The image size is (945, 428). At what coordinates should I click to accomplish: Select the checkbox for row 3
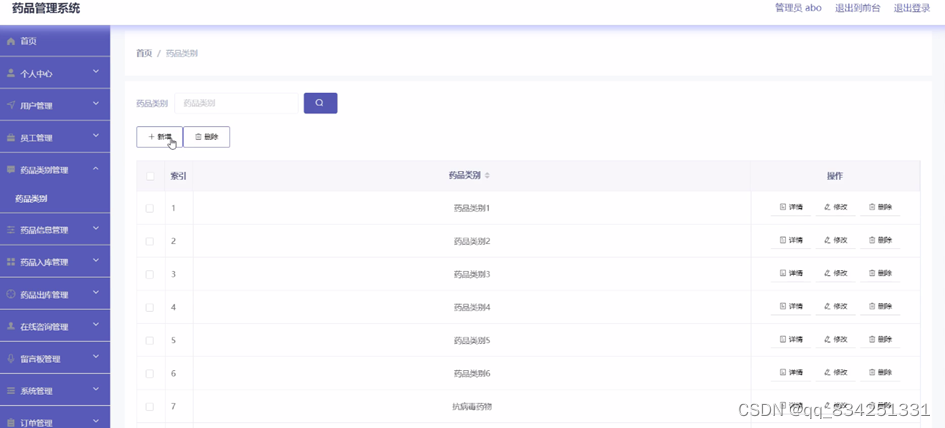coord(150,274)
